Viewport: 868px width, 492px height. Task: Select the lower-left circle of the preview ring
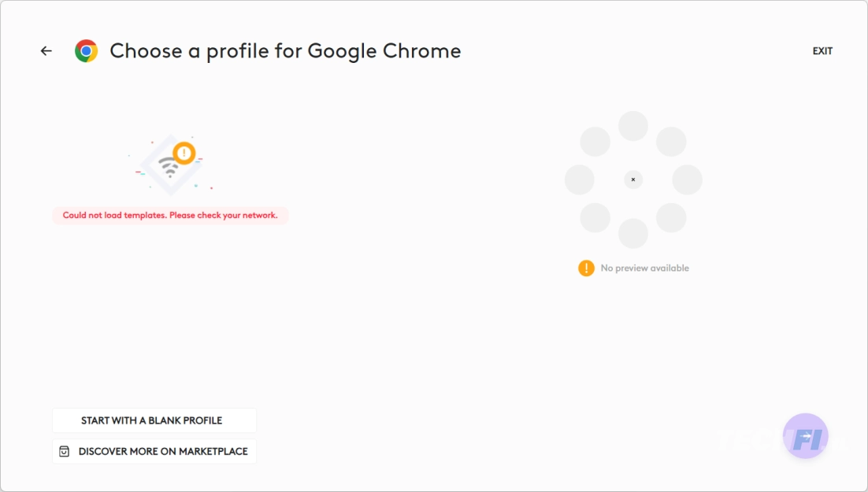595,217
